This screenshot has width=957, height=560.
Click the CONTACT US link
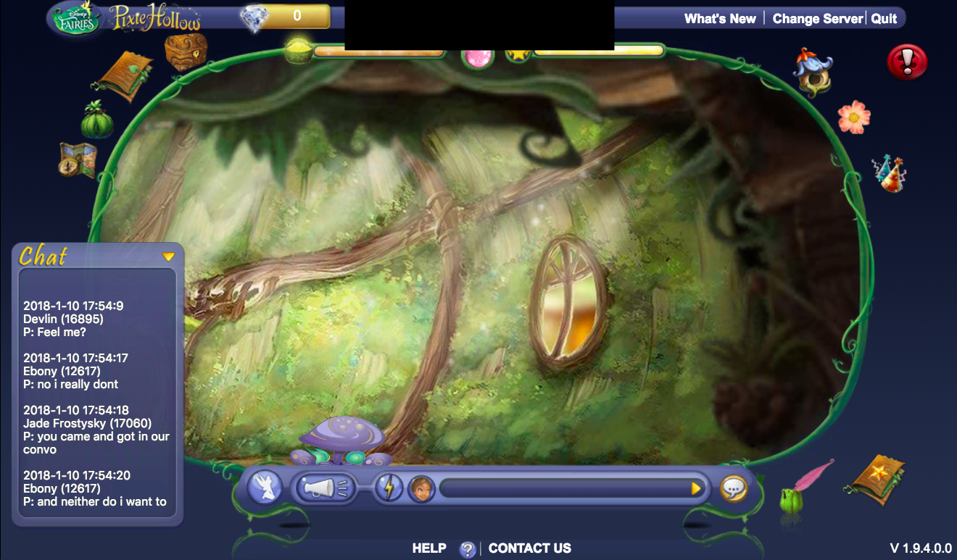pos(530,548)
